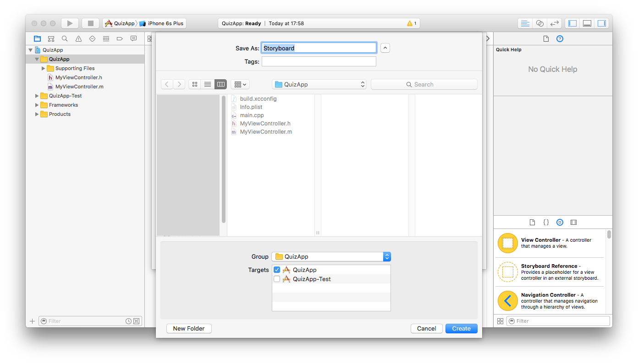This screenshot has width=638, height=364.
Task: Click the Cancel button
Action: 427,328
